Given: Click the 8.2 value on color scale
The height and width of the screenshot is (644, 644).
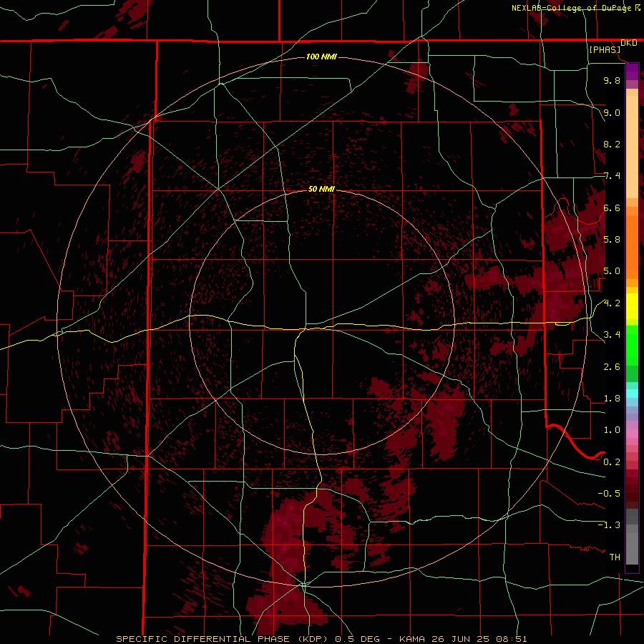Looking at the screenshot, I should coord(612,144).
